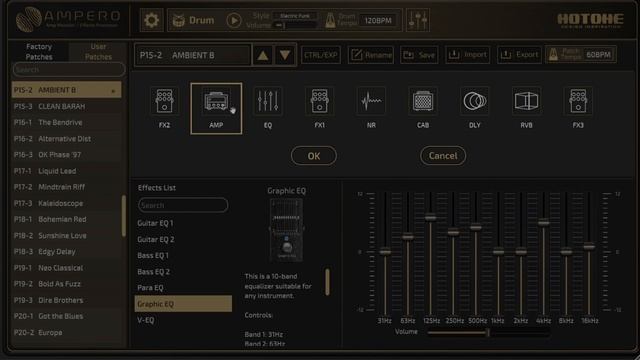Open the mixer sliders icon
The image size is (640, 360).
(418, 20)
